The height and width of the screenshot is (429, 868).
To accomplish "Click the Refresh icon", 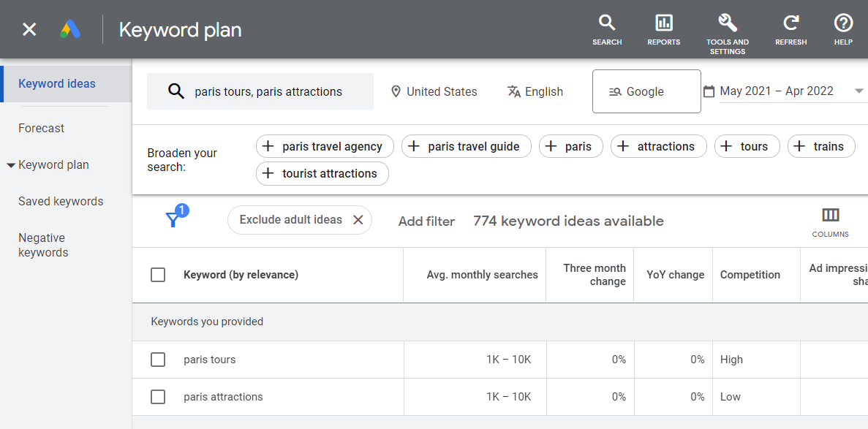I will pos(790,29).
